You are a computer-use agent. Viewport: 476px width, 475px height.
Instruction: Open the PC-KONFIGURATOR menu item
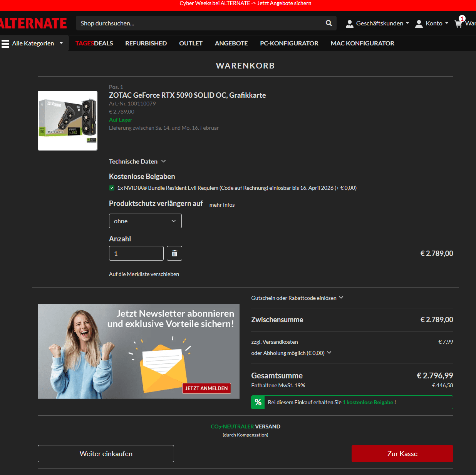(289, 43)
